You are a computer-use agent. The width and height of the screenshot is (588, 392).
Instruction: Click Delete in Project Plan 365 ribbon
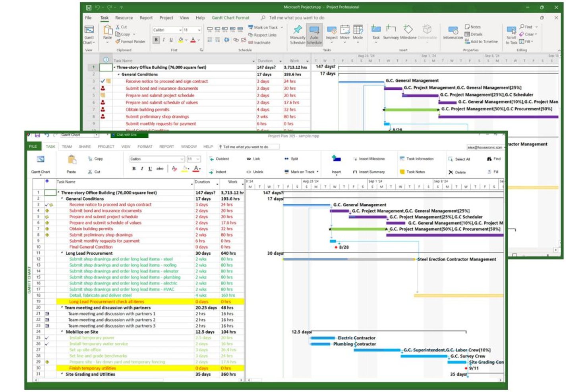click(457, 172)
